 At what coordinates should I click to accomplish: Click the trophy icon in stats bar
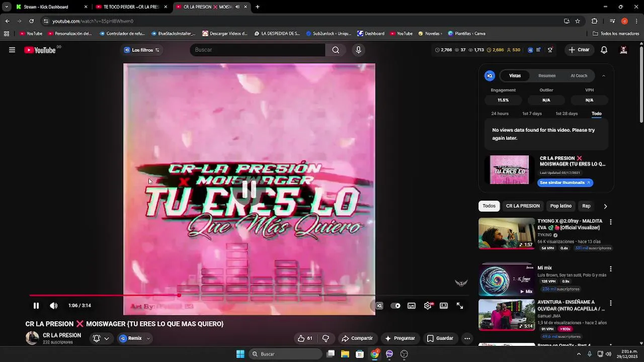click(x=550, y=50)
